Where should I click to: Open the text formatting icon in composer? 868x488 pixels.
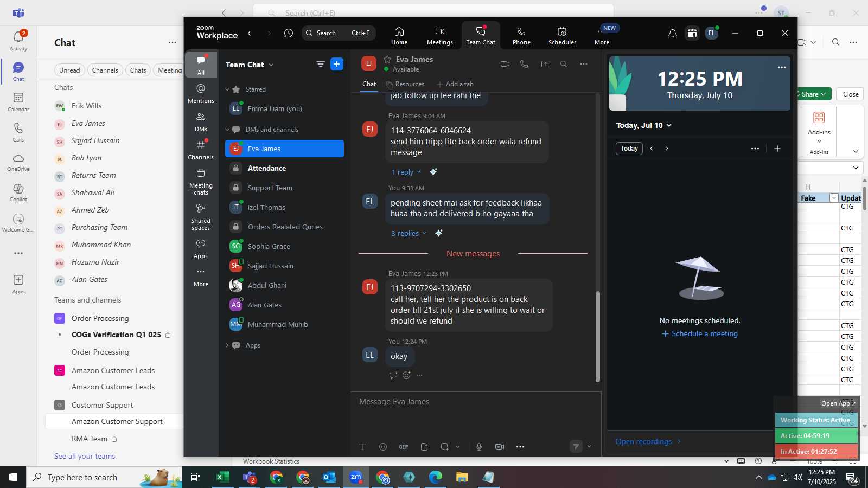pyautogui.click(x=362, y=447)
